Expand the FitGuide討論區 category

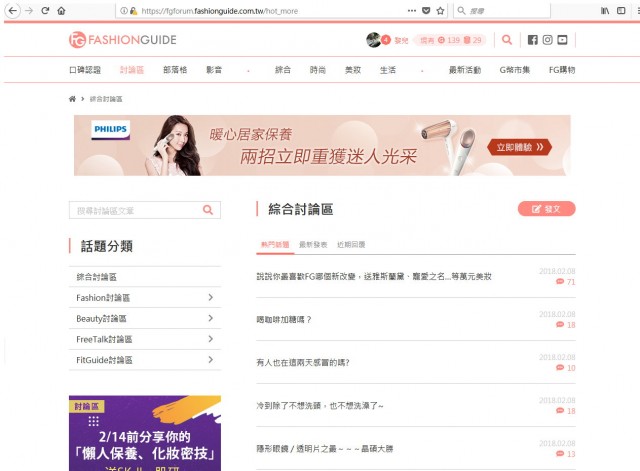pyautogui.click(x=210, y=360)
